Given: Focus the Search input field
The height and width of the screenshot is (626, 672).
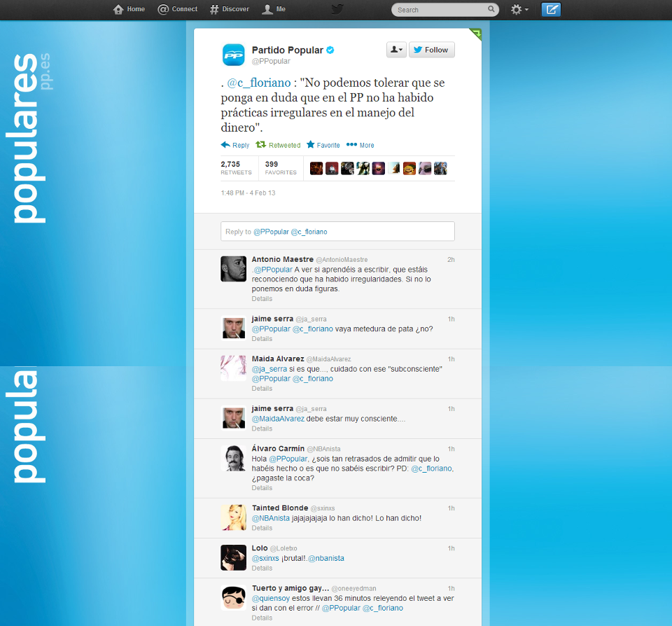Looking at the screenshot, I should [445, 9].
